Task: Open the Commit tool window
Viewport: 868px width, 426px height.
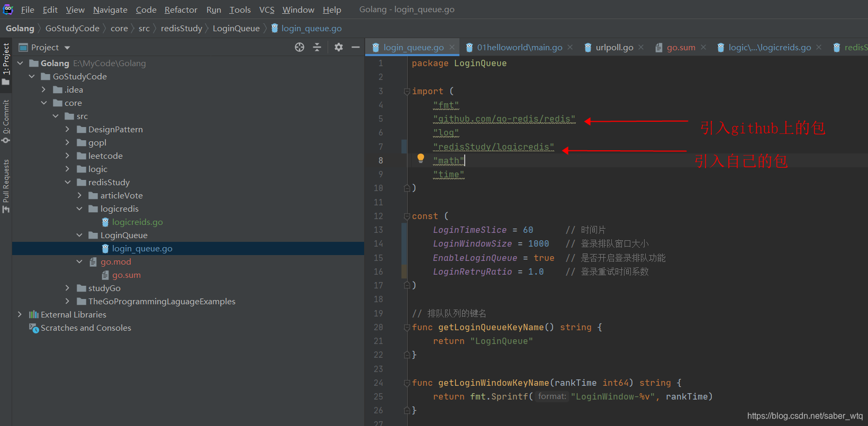Action: (x=6, y=122)
